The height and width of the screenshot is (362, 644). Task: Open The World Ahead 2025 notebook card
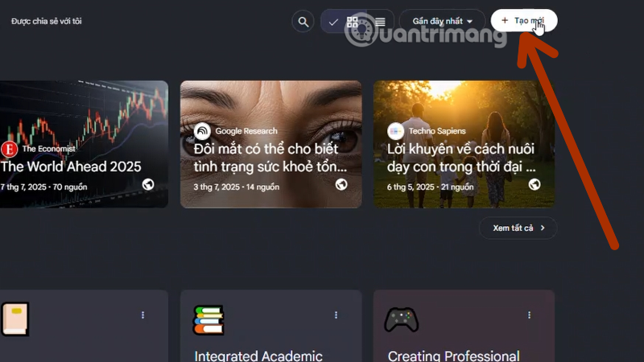pos(84,144)
